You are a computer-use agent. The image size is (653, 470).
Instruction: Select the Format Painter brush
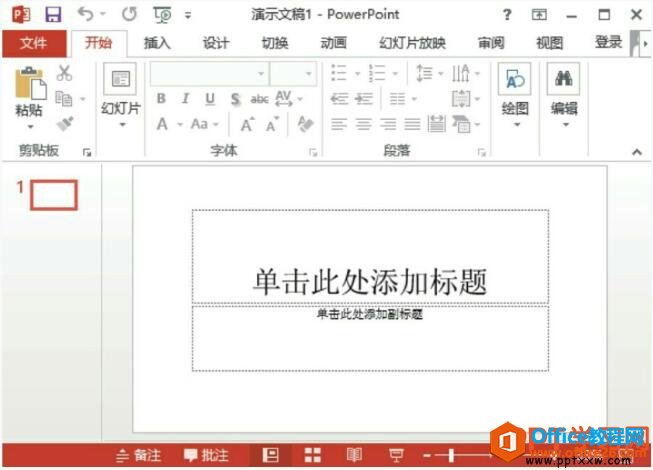click(x=65, y=124)
